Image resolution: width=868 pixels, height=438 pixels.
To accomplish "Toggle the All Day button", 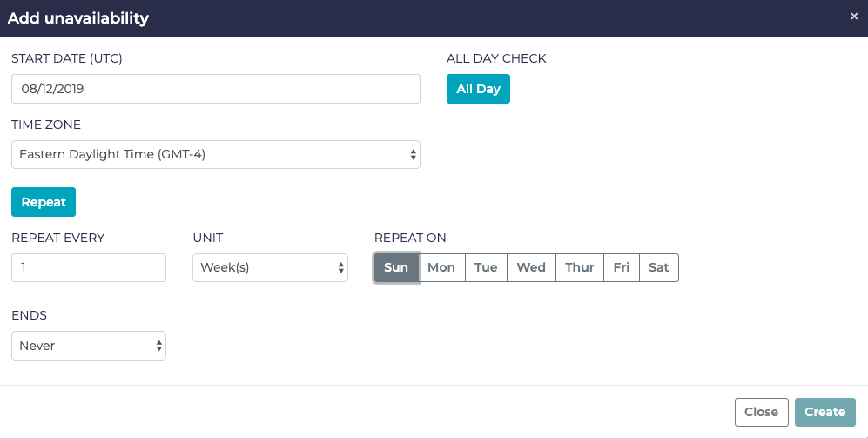I will pyautogui.click(x=478, y=89).
